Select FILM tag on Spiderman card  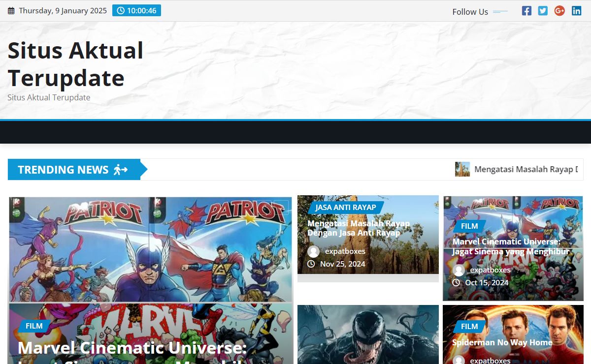469,326
